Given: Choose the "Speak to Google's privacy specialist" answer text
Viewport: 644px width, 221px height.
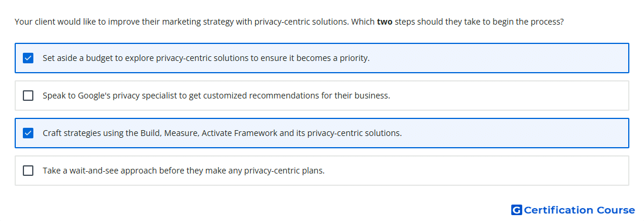Looking at the screenshot, I should coord(217,96).
